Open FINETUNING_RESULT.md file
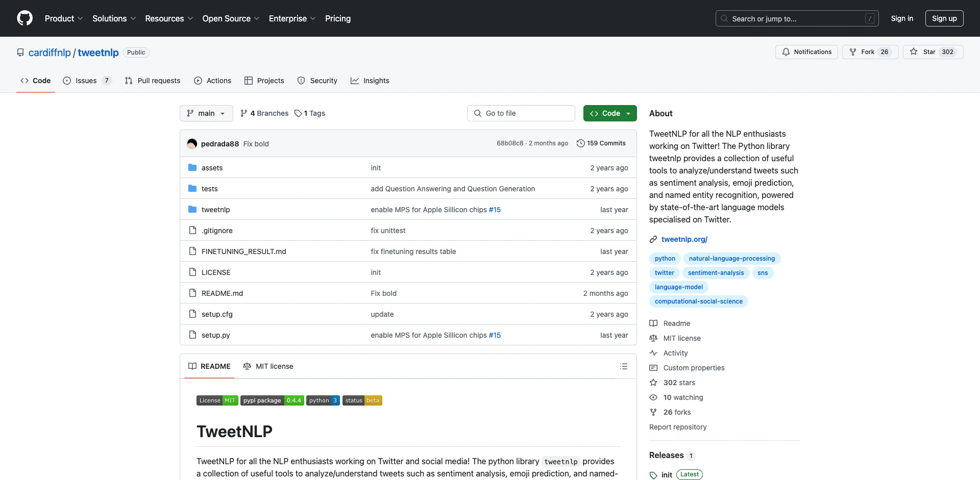This screenshot has height=480, width=980. click(244, 251)
